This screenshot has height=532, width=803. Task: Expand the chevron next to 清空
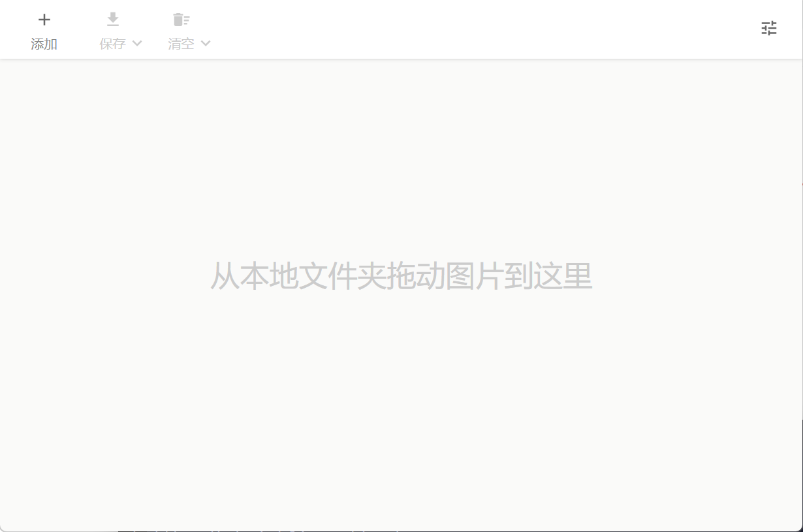(206, 44)
